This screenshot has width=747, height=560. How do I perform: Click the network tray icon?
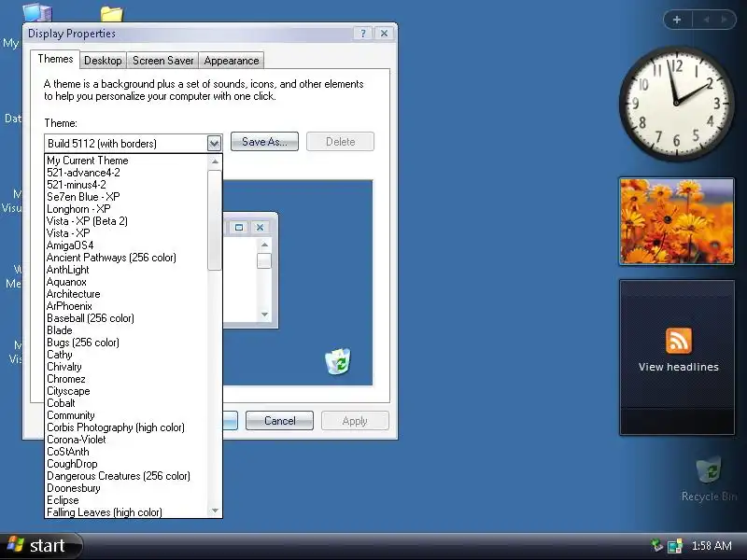click(x=675, y=546)
